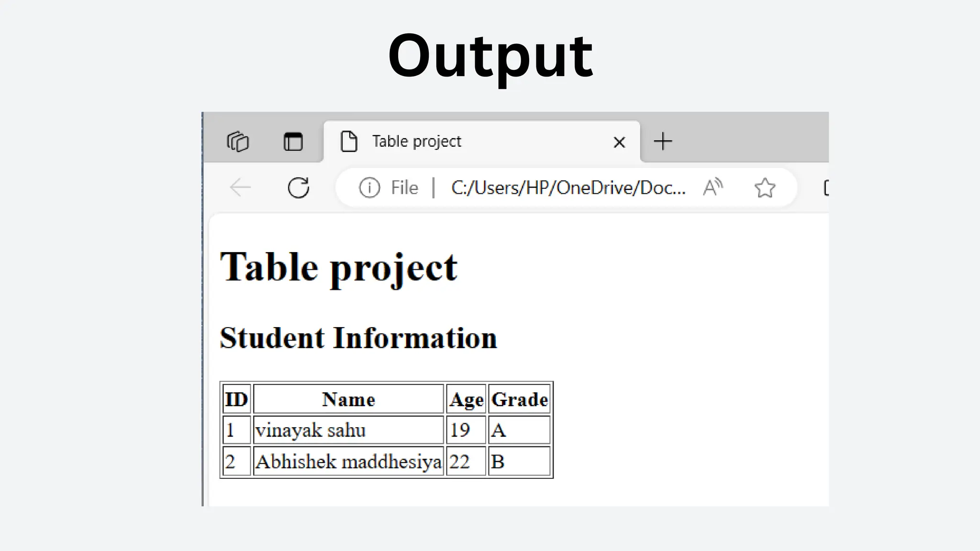Screen dimensions: 980x551
Task: Close the Table project tab
Action: pos(619,142)
